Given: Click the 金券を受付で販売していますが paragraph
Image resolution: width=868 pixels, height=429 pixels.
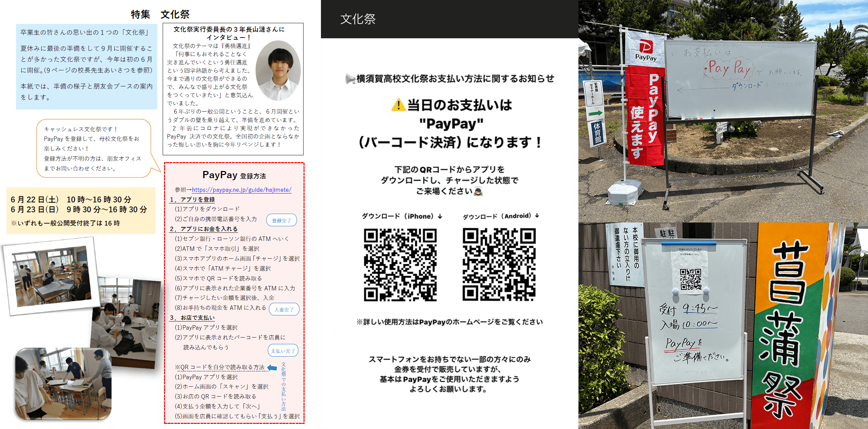Looking at the screenshot, I should pos(450,374).
